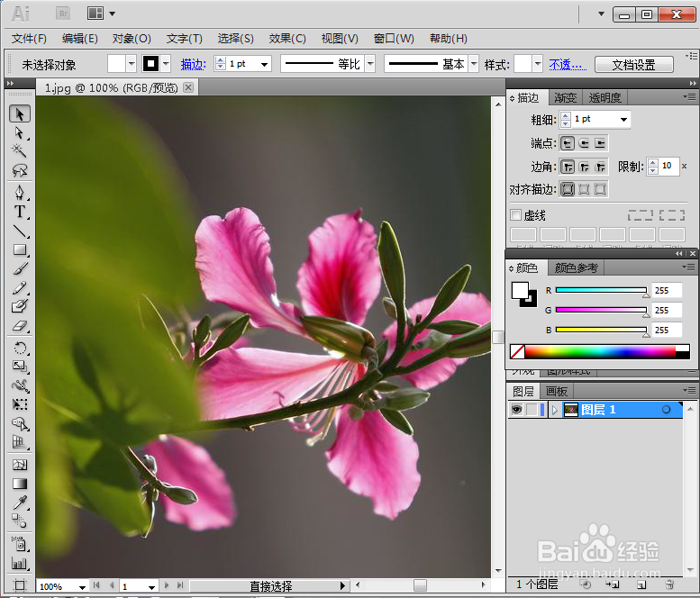Select the Eyedropper tool

pos(20,503)
